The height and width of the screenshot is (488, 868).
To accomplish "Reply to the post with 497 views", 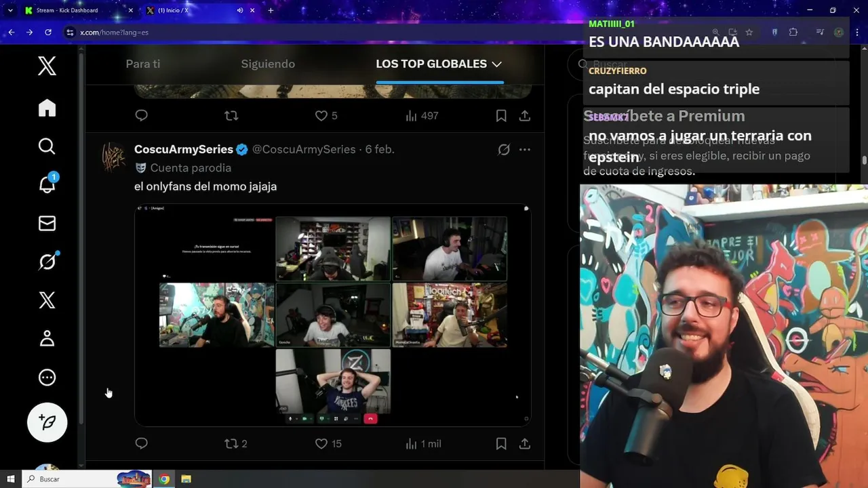I will [x=141, y=116].
